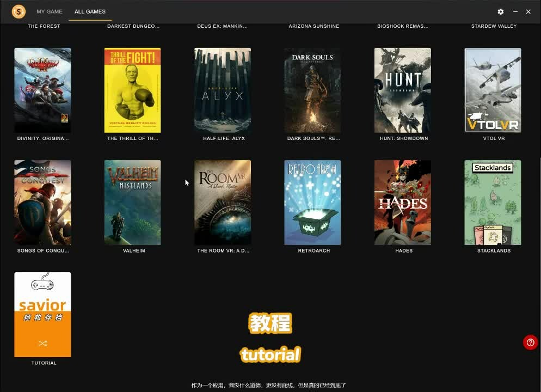Click the Valheim Mistlands cover
This screenshot has height=392, width=541.
(133, 203)
